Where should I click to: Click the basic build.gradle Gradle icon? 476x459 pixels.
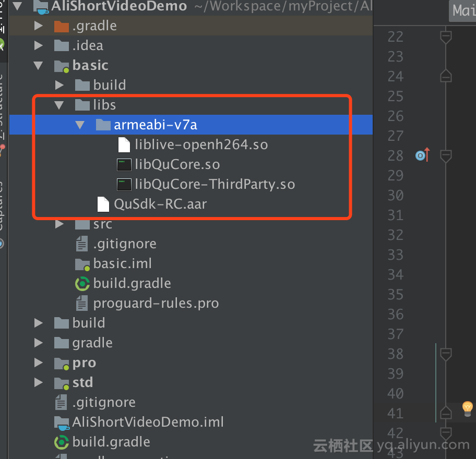click(82, 284)
